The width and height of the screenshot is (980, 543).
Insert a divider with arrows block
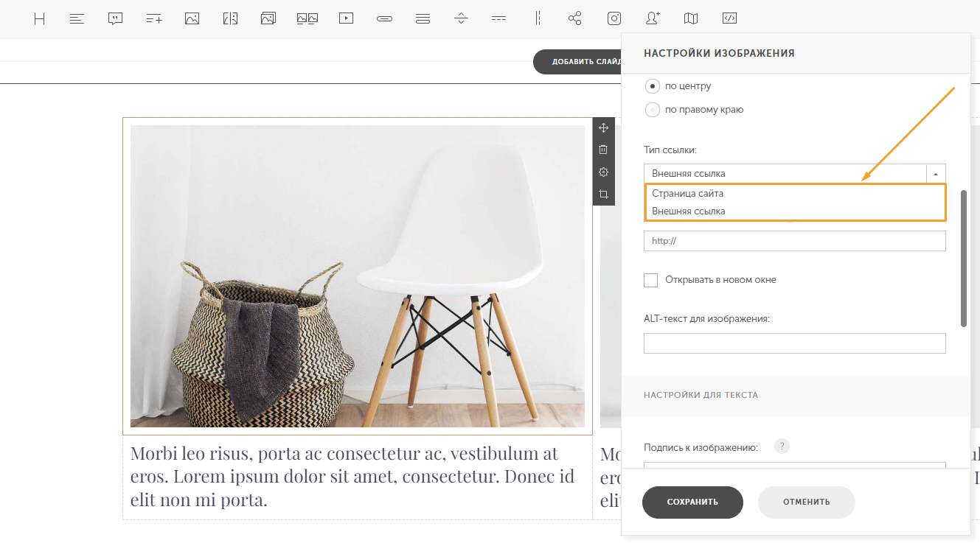point(461,19)
